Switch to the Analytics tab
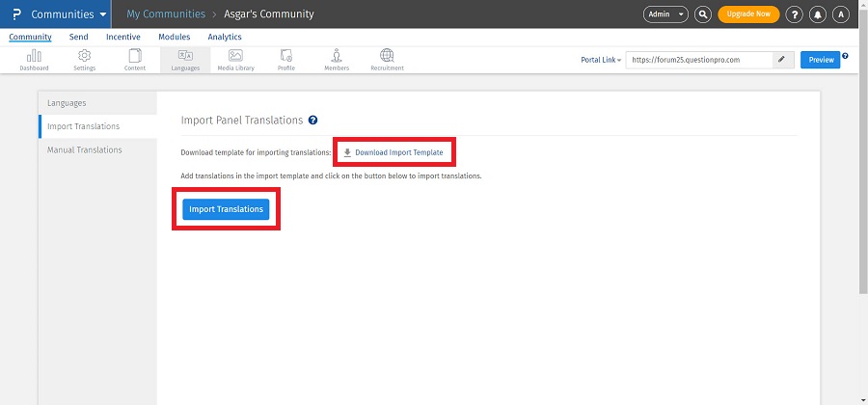The image size is (868, 405). [225, 37]
